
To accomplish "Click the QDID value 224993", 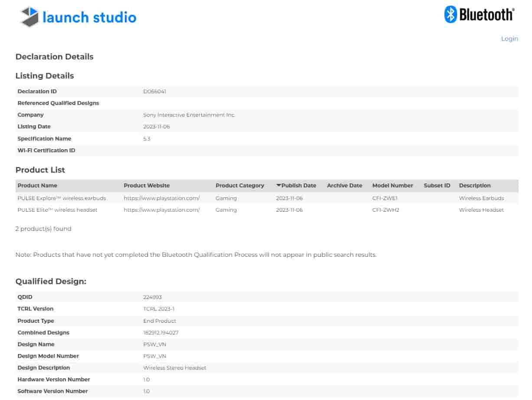I will (152, 297).
